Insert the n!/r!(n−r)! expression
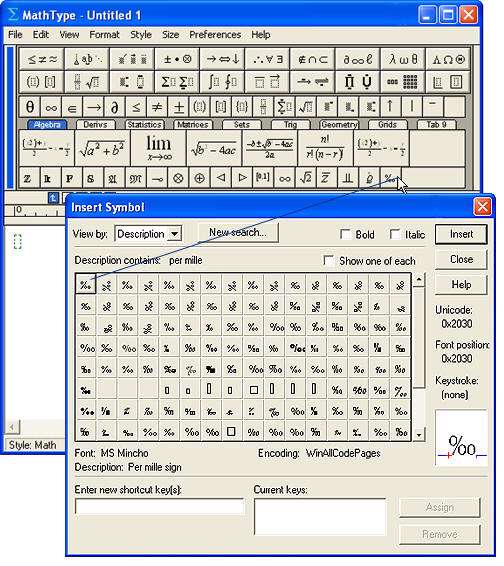The image size is (504, 566). point(325,148)
